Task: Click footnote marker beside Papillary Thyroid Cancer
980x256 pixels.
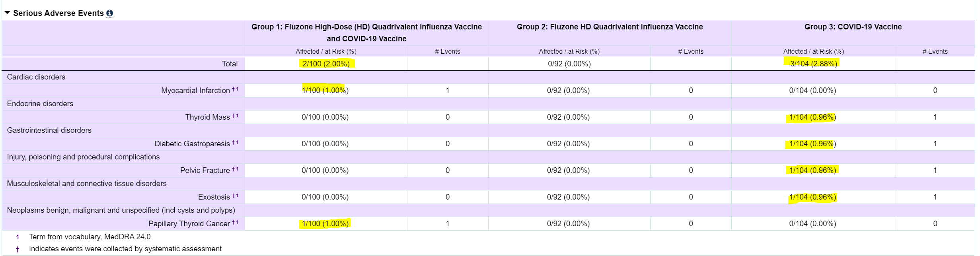Action: (x=235, y=223)
